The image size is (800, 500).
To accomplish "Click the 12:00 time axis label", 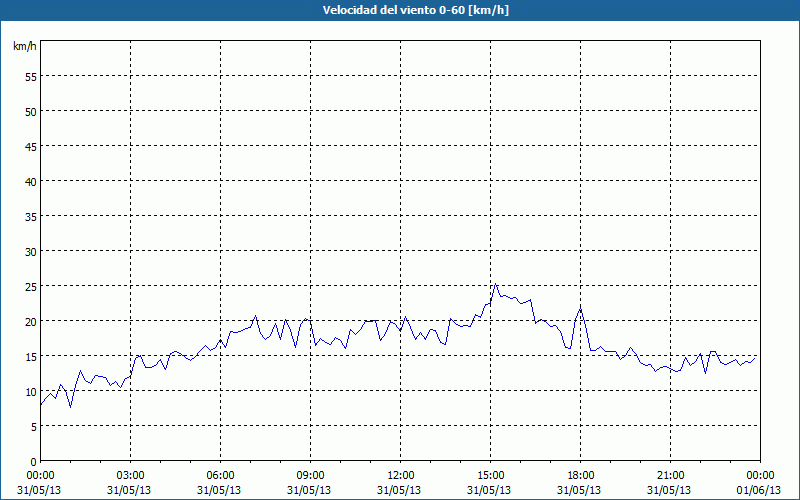I will tap(401, 476).
